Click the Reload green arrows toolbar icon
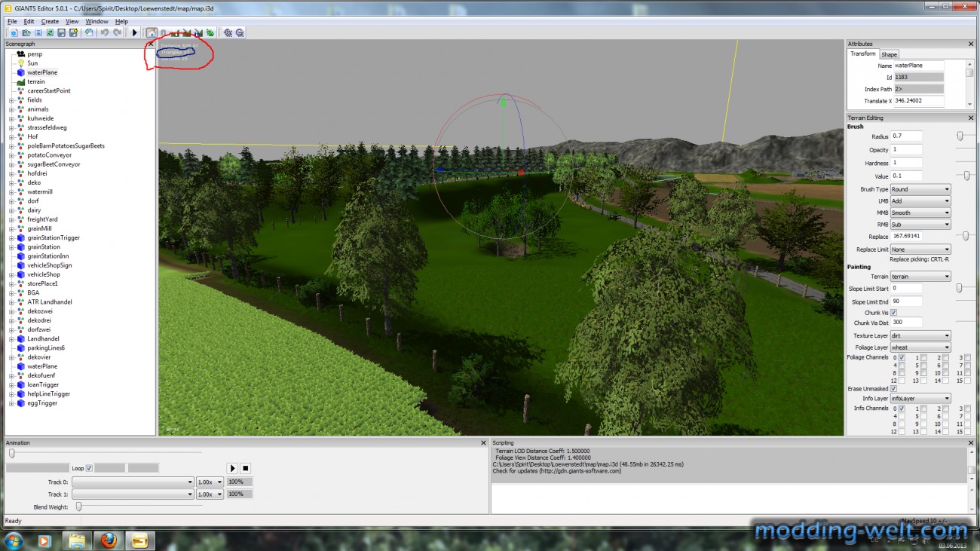The height and width of the screenshot is (551, 980). 50,32
